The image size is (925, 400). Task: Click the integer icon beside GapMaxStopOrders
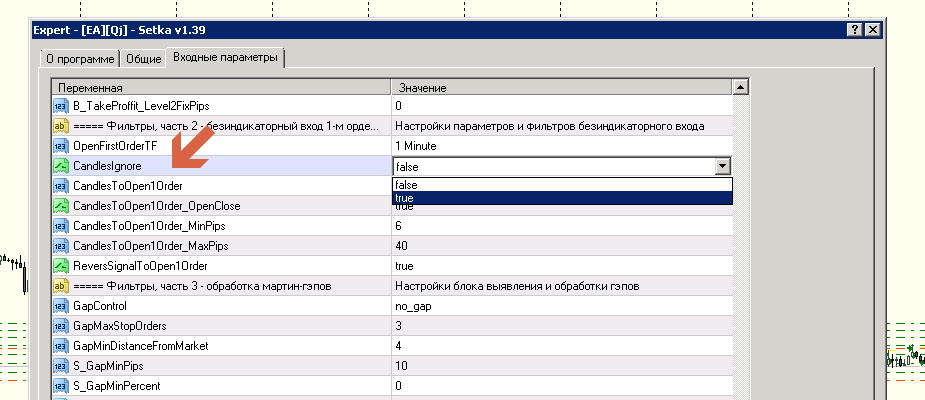(x=61, y=326)
